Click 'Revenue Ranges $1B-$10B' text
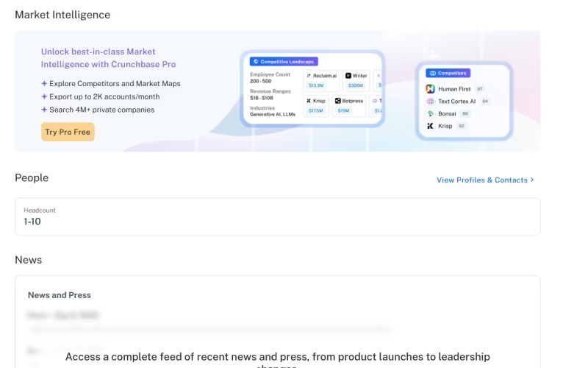Screen dimensions: 588x368 [270, 95]
